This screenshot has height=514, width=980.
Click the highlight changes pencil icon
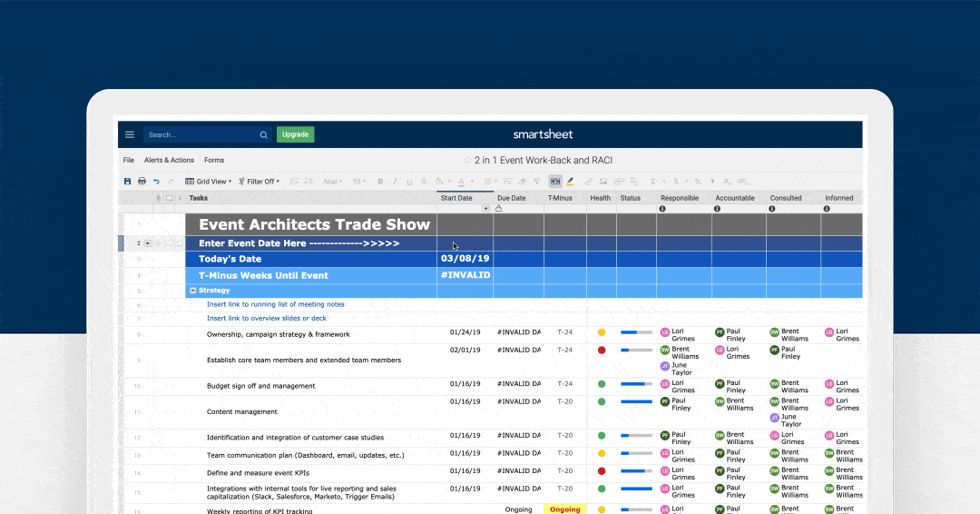pyautogui.click(x=570, y=182)
